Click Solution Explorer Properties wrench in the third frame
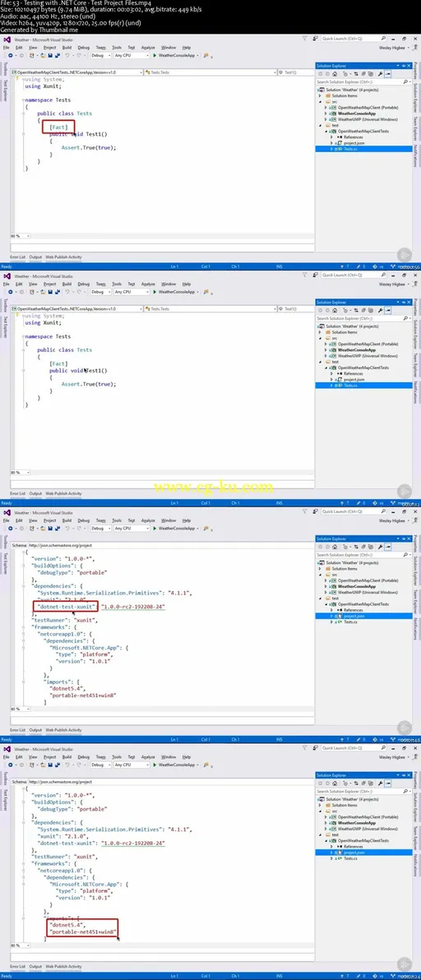The width and height of the screenshot is (421, 980). click(x=380, y=546)
